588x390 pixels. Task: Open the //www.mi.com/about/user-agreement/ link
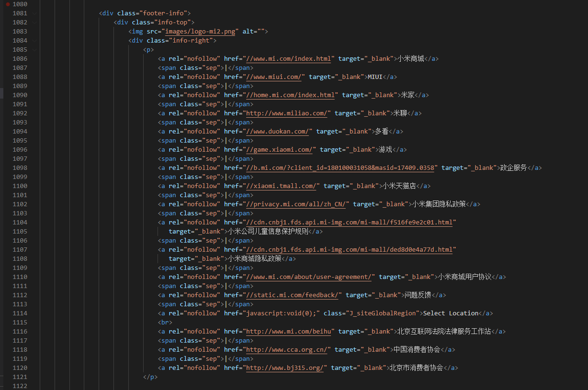[x=309, y=277]
